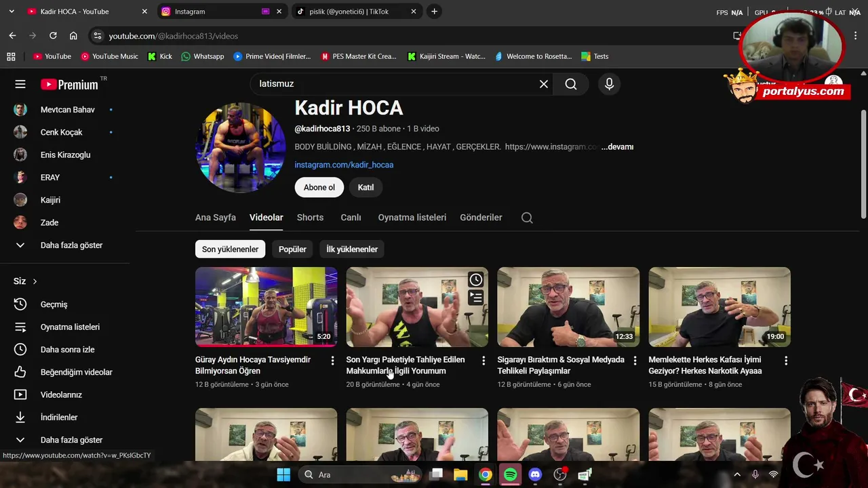
Task: Open the Siz section chevron
Action: (x=35, y=281)
